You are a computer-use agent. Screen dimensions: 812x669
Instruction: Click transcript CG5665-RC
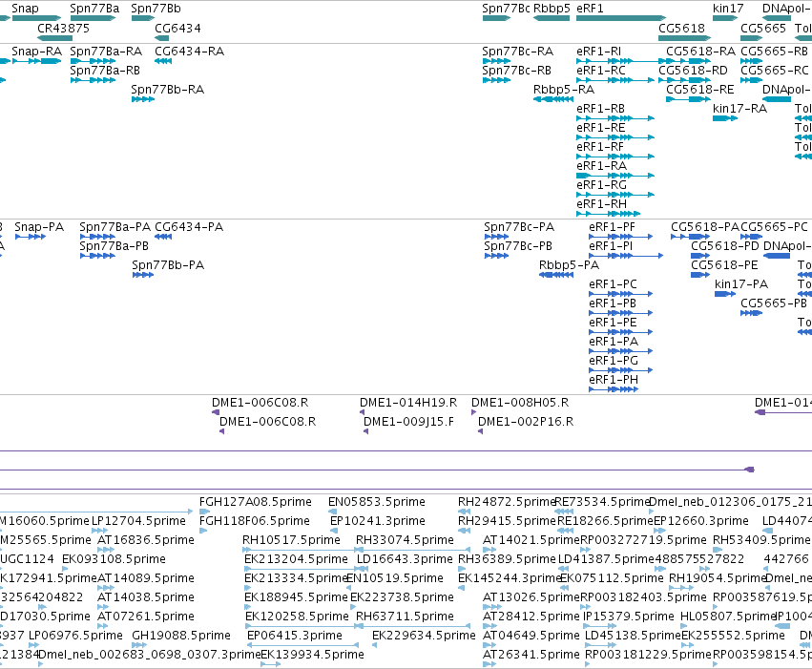[x=752, y=80]
